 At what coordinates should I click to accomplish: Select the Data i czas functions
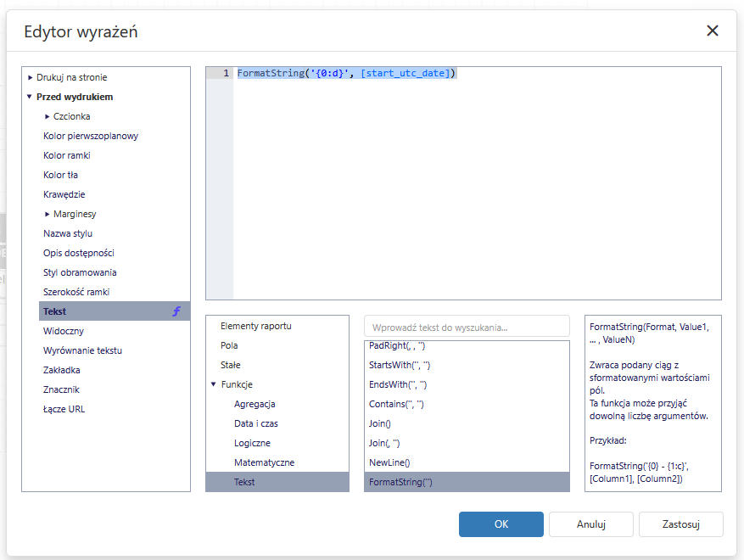tap(255, 423)
